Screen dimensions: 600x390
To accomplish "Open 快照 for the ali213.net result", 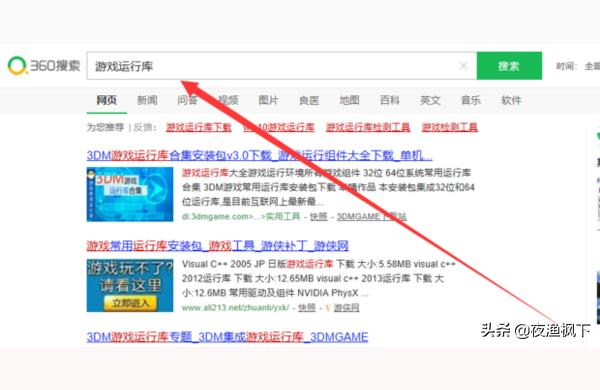I will point(307,307).
